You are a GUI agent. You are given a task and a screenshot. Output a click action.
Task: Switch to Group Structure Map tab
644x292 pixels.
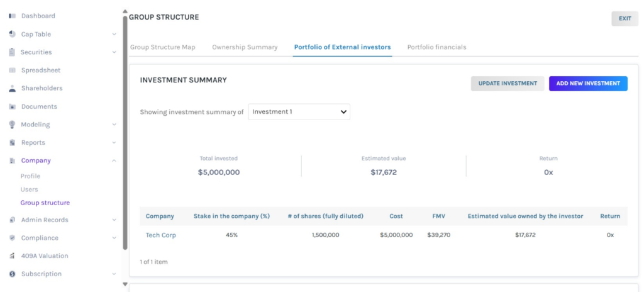tap(163, 47)
